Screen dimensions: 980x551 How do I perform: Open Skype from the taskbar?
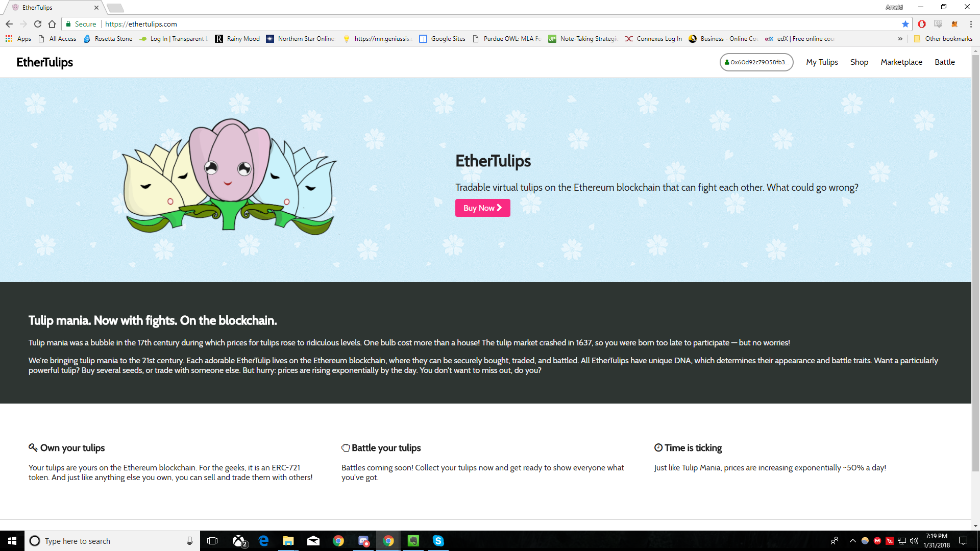pos(438,541)
